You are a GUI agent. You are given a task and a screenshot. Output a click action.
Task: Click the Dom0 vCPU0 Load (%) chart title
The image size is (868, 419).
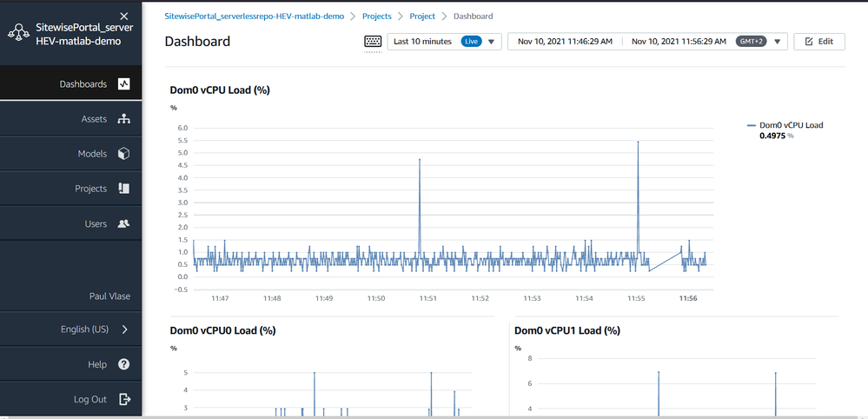(222, 330)
